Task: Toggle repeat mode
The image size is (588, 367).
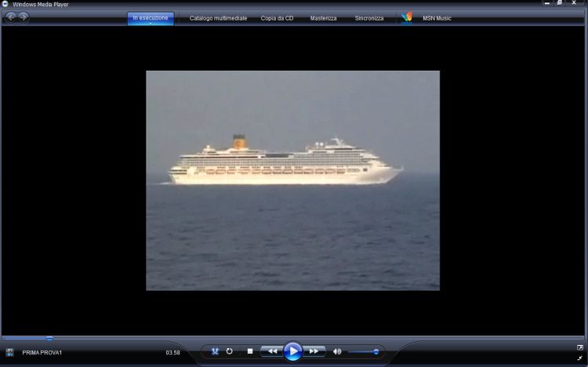Action: 230,351
